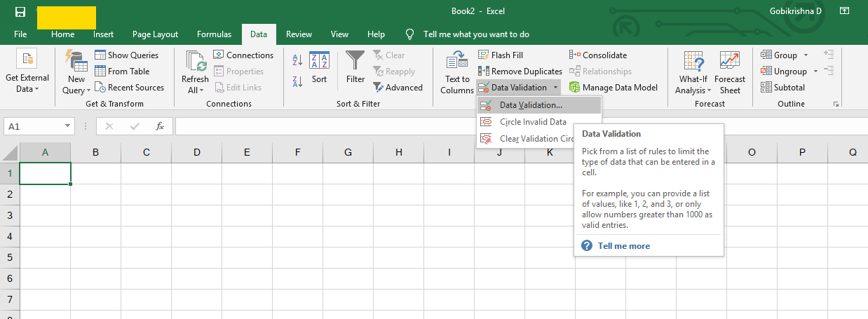Screen dimensions: 868x319
Task: Click Subtotal
Action: pyautogui.click(x=782, y=88)
